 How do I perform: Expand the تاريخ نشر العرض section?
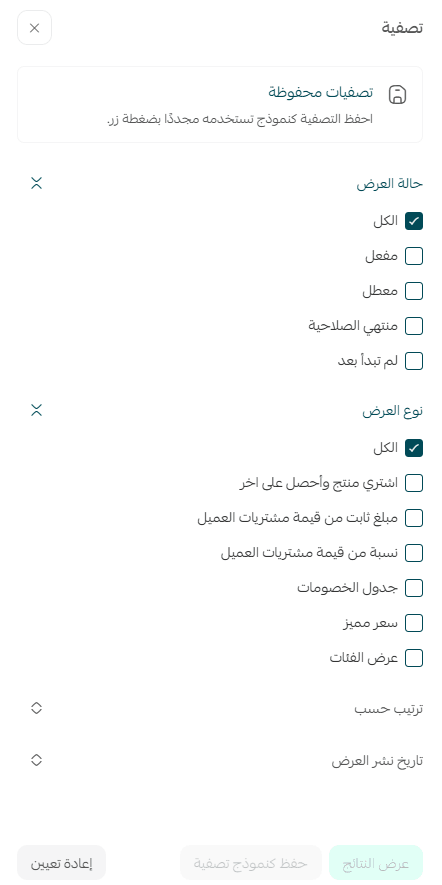click(37, 760)
